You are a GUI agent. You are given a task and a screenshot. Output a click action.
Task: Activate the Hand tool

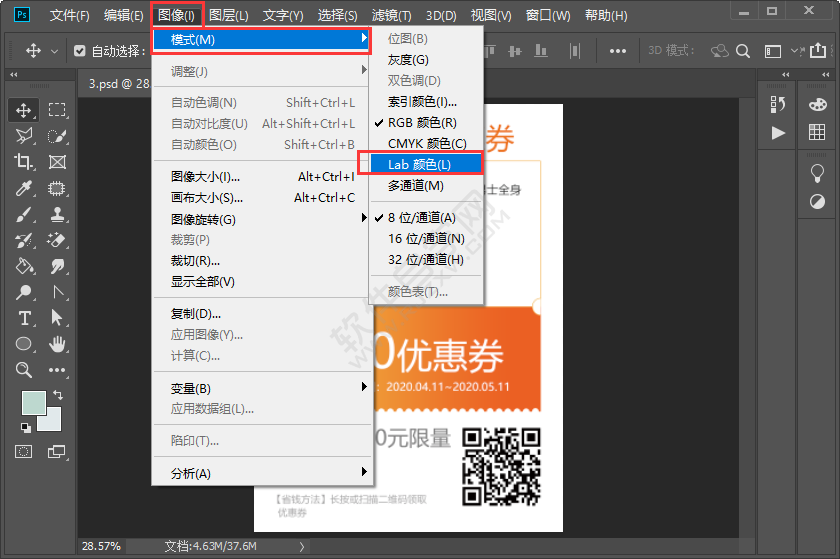coord(58,344)
